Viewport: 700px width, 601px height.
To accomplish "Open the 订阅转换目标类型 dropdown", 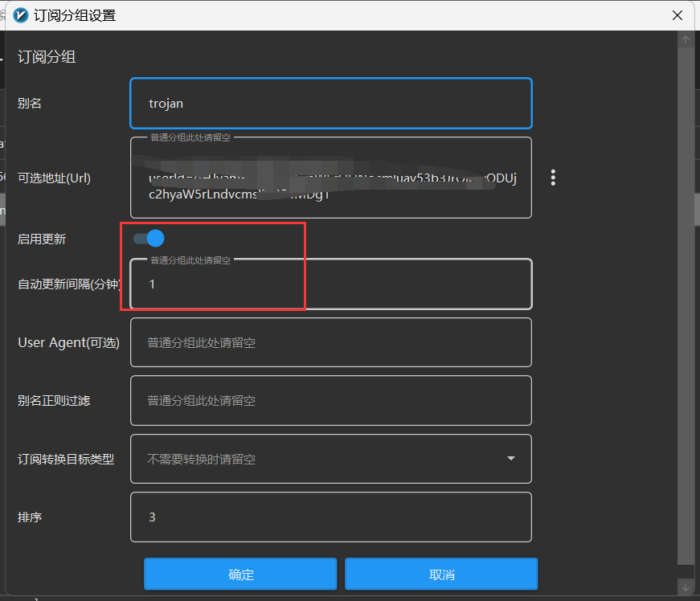I will tap(331, 459).
